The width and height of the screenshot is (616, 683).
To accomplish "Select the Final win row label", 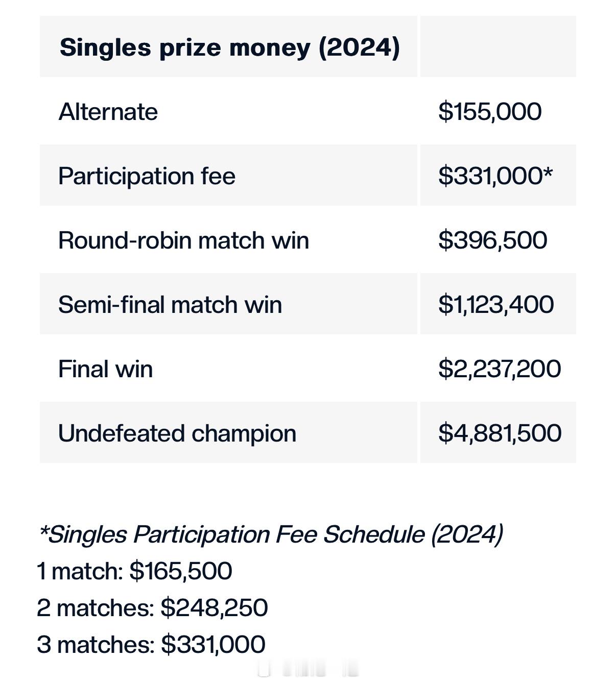I will pyautogui.click(x=105, y=369).
